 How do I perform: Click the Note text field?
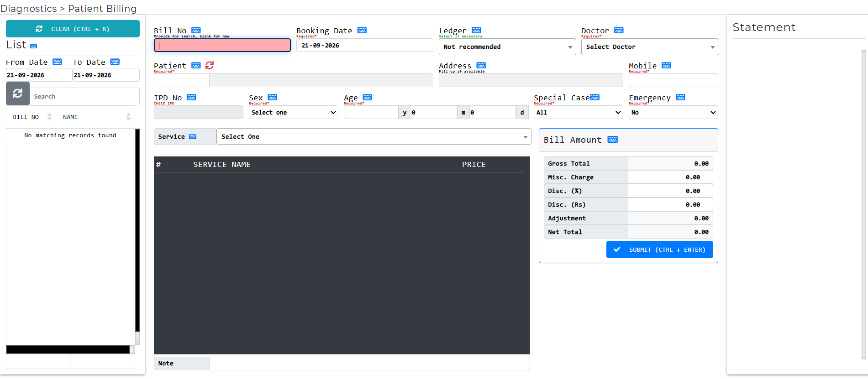(x=369, y=363)
